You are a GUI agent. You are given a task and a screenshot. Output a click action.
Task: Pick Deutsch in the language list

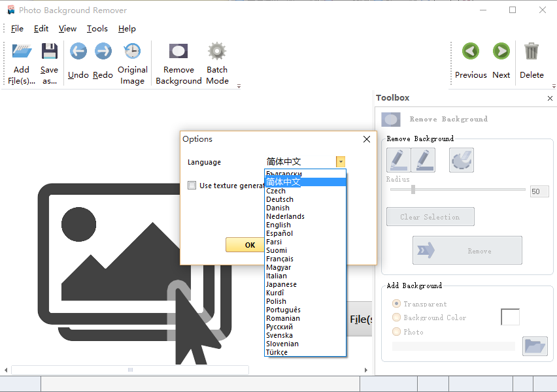(x=280, y=199)
